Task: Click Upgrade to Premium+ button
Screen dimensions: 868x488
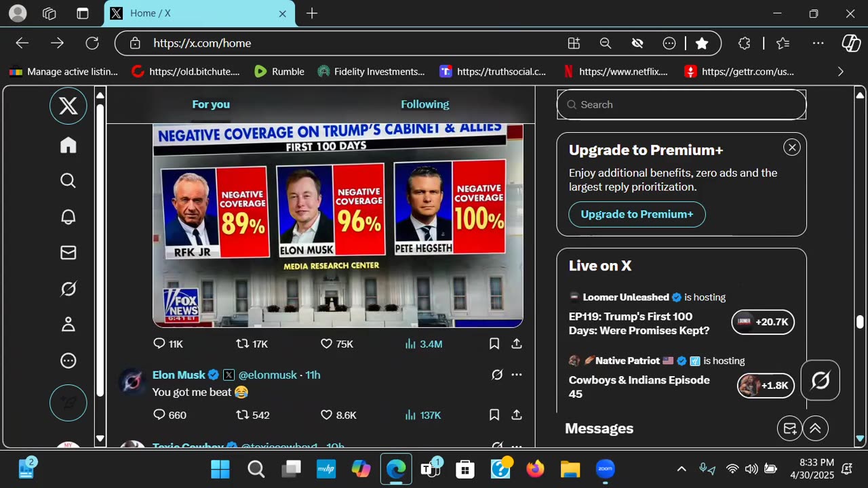Action: (x=637, y=214)
